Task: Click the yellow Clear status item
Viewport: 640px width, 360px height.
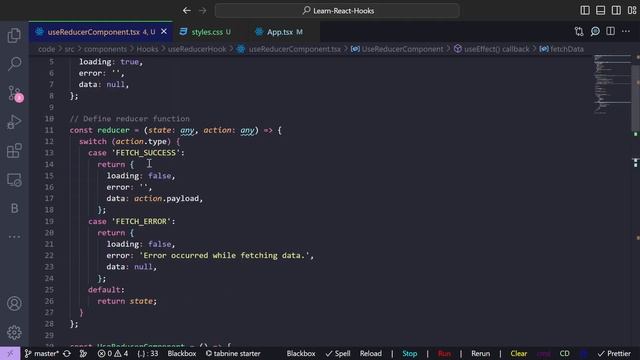Action: (x=519, y=353)
